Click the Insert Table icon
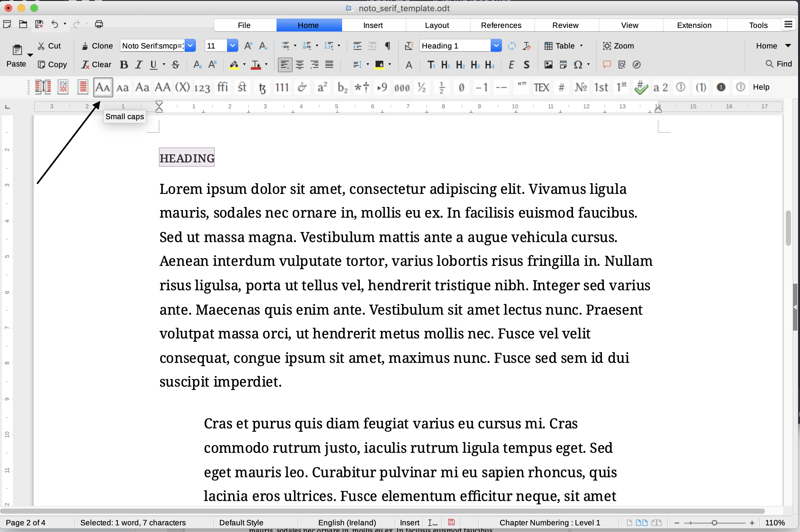Screen dimensions: 800x532 tap(547, 46)
